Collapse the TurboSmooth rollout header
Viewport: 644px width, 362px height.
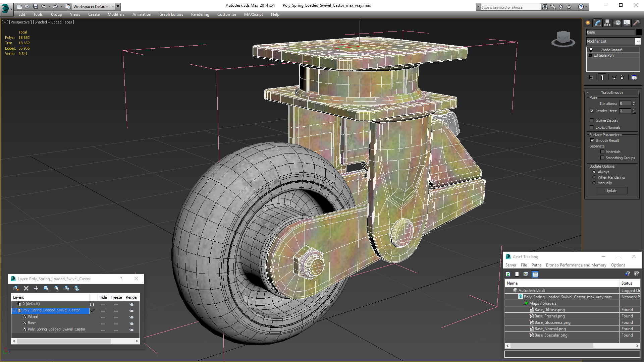[x=612, y=93]
